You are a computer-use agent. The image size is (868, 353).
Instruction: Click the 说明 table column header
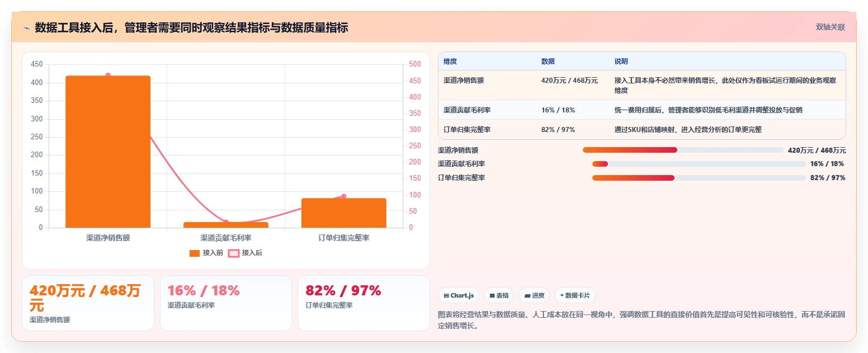tap(621, 61)
